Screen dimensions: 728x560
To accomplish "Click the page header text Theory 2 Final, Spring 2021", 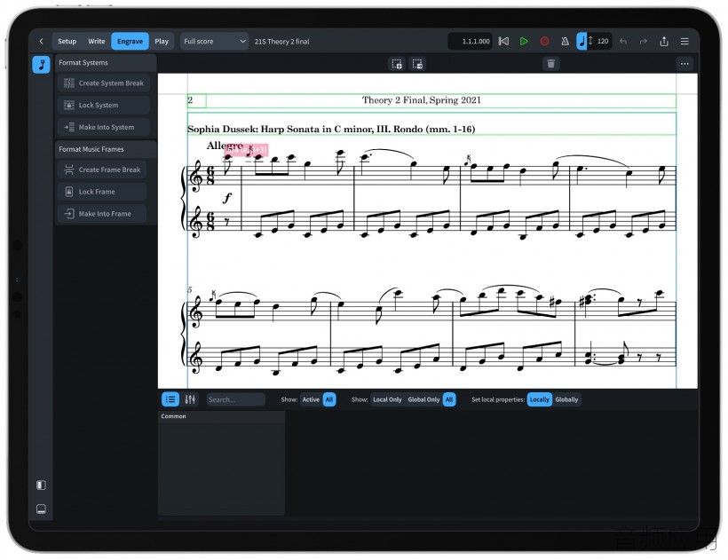I will [422, 100].
